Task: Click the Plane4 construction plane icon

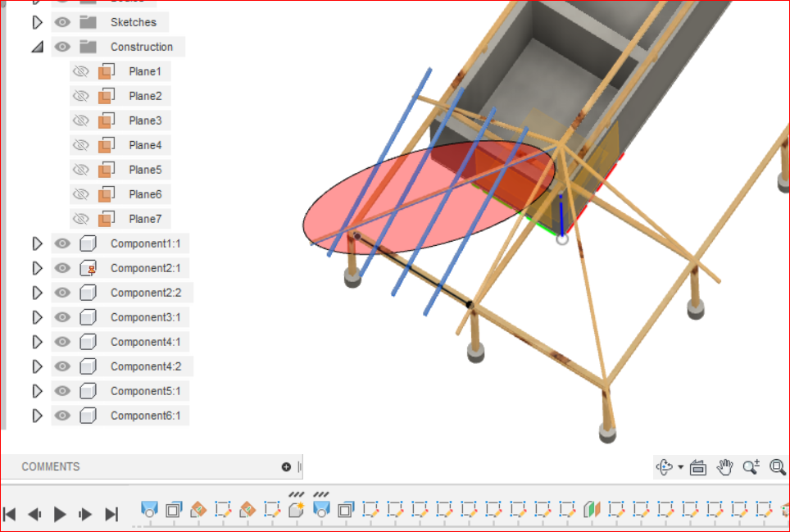Action: coord(107,145)
